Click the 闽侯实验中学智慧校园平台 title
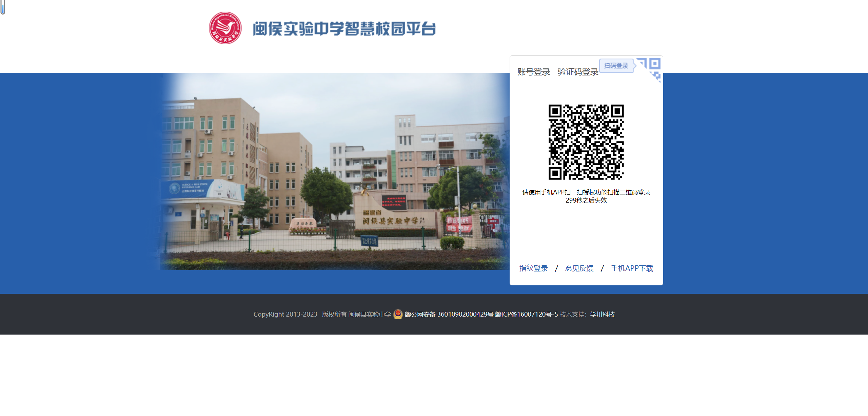868x416 pixels. point(344,29)
